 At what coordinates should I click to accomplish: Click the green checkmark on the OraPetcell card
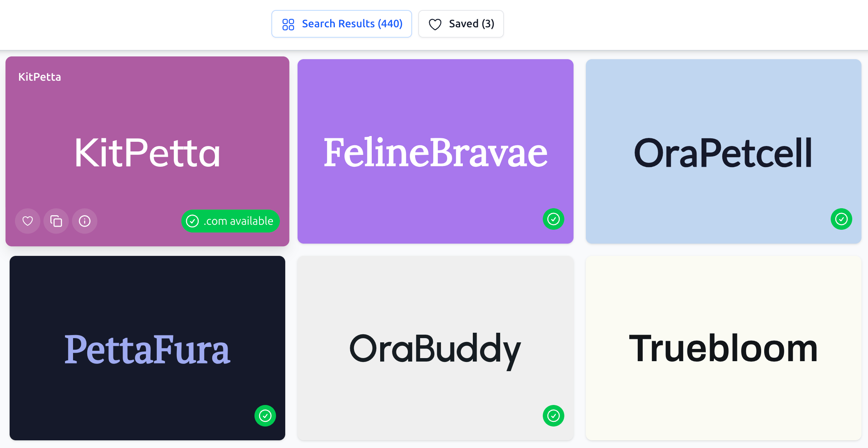click(x=841, y=219)
